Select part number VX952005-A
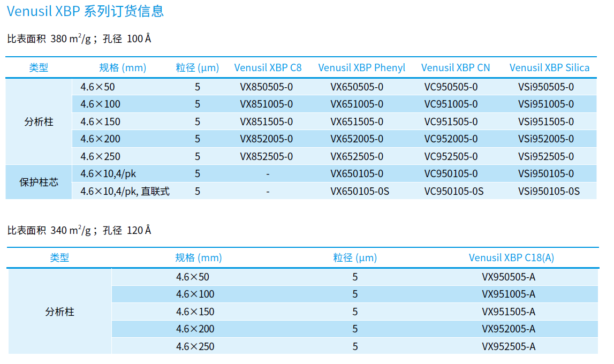This screenshot has height=364, width=614. coord(509,329)
